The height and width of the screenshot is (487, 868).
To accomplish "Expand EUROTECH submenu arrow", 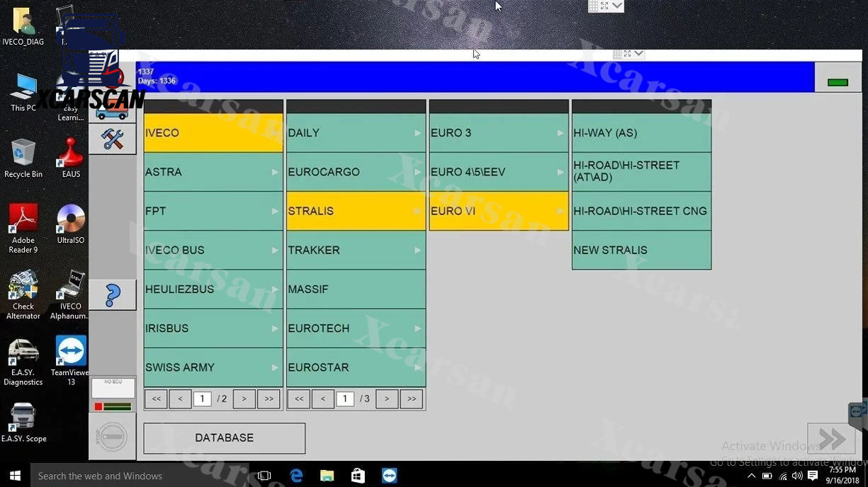I will (417, 328).
